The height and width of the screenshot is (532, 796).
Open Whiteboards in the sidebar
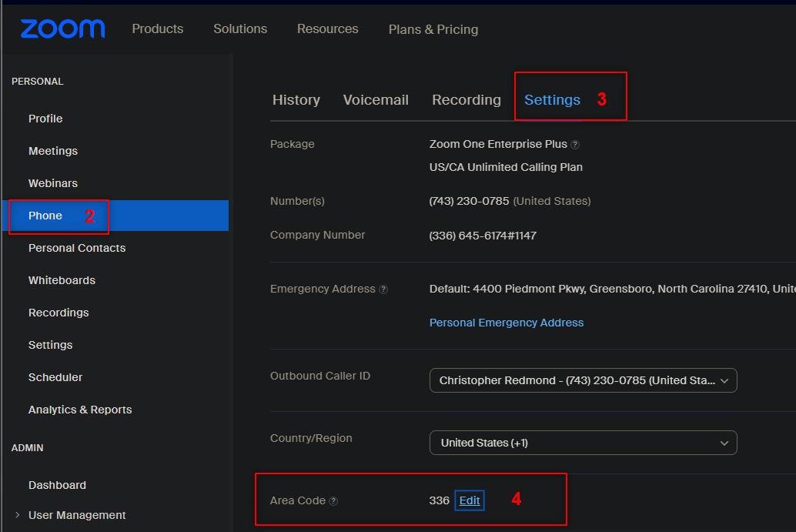click(62, 280)
